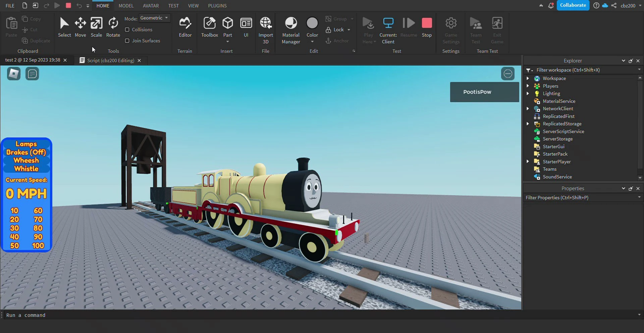This screenshot has width=644, height=333.
Task: Enable Join Surfaces
Action: [x=127, y=41]
